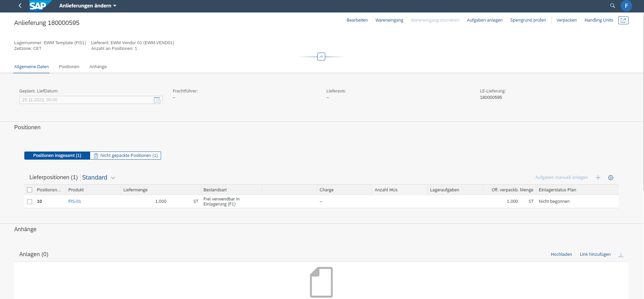Open Handling Units
This screenshot has height=299, width=644.
pyautogui.click(x=598, y=20)
